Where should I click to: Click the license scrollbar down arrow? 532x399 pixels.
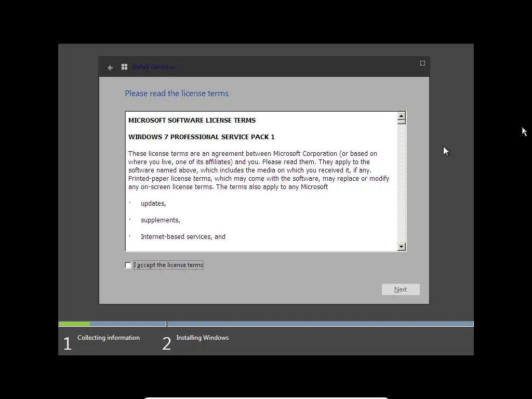pyautogui.click(x=402, y=247)
